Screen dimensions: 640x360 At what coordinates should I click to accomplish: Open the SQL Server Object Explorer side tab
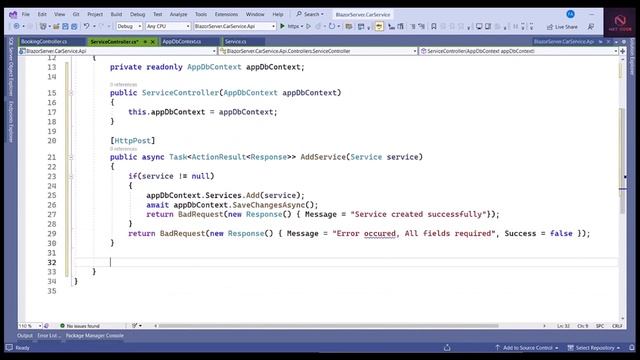tap(11, 67)
